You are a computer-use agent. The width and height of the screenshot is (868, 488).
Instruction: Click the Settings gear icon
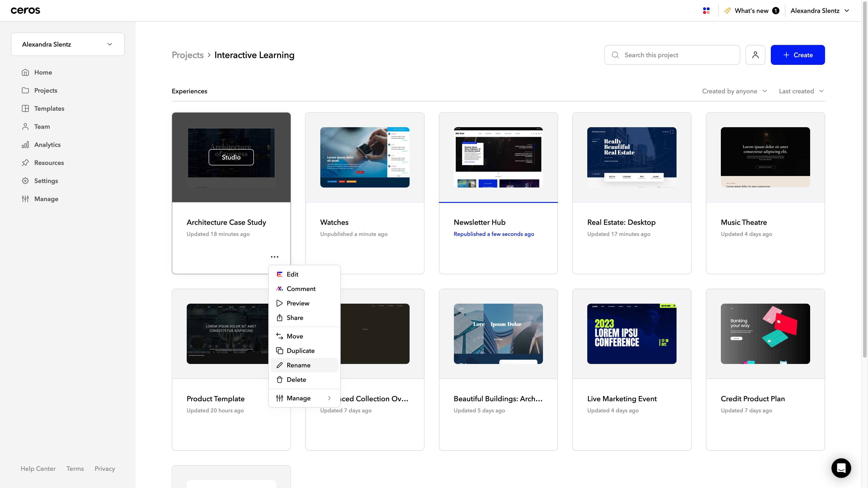pyautogui.click(x=25, y=181)
